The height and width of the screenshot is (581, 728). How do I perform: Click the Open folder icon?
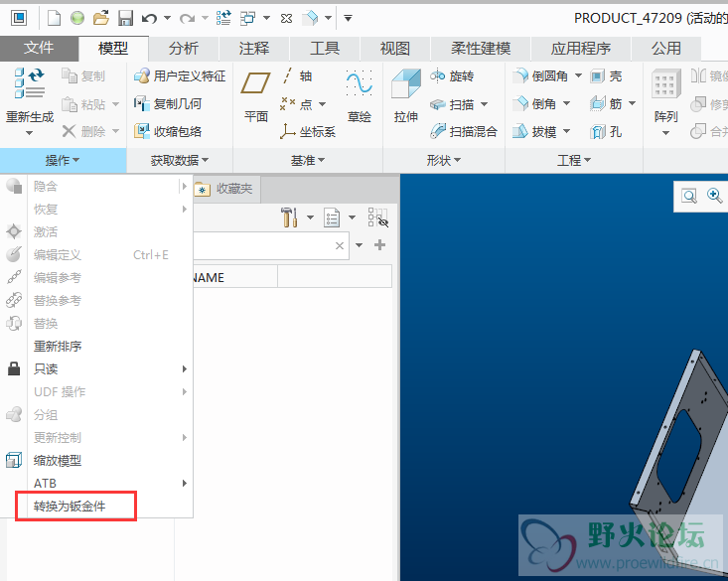[x=100, y=18]
